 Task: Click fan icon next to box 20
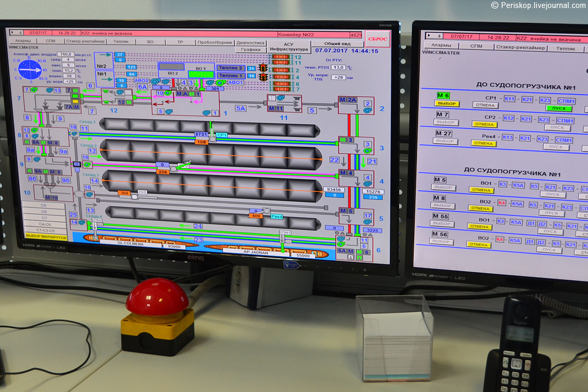click(x=120, y=92)
